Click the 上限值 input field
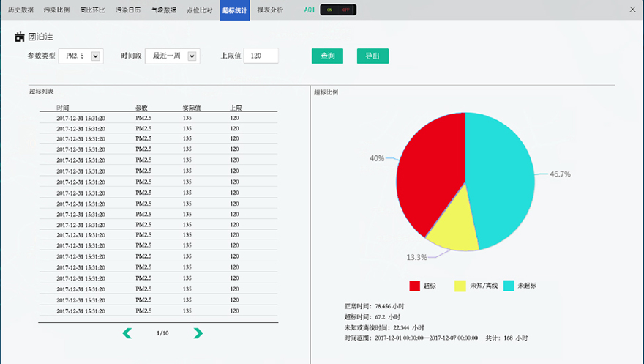This screenshot has height=364, width=644. pos(261,56)
